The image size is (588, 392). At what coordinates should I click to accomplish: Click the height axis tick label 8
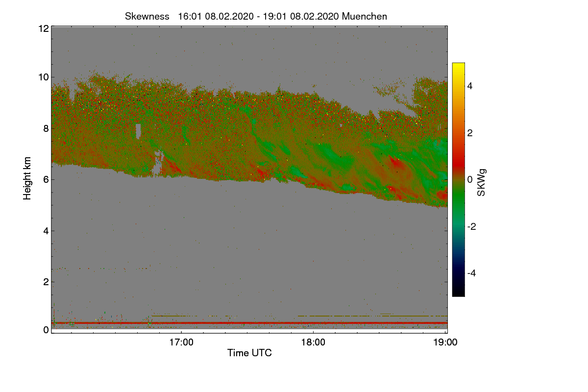pyautogui.click(x=46, y=128)
